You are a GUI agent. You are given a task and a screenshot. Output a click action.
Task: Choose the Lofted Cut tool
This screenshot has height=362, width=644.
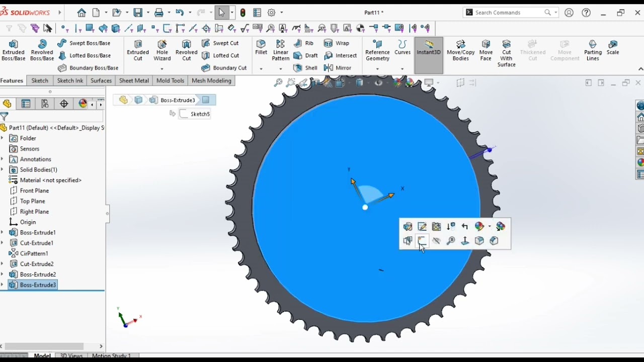click(220, 55)
